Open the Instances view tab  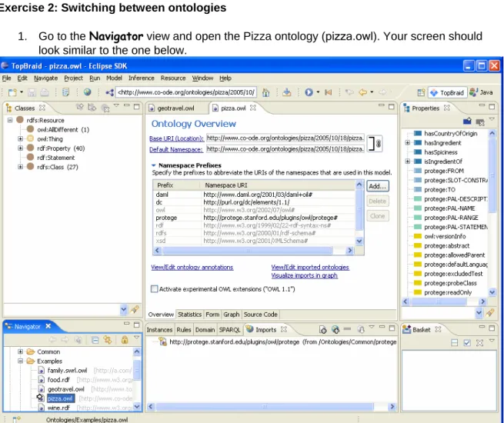(159, 330)
